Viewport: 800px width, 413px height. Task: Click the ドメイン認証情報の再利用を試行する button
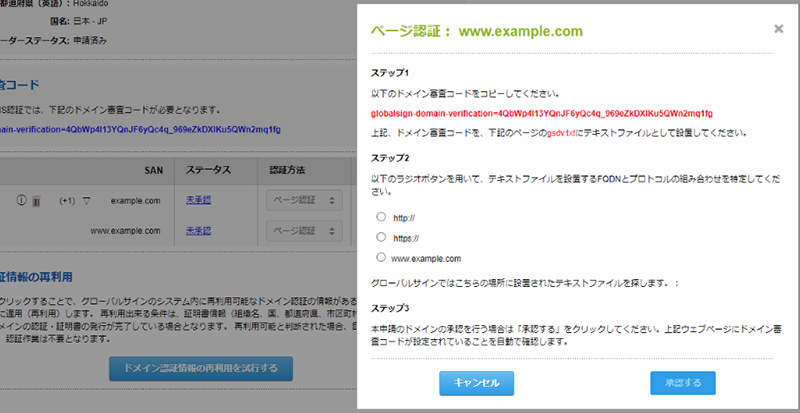(201, 367)
